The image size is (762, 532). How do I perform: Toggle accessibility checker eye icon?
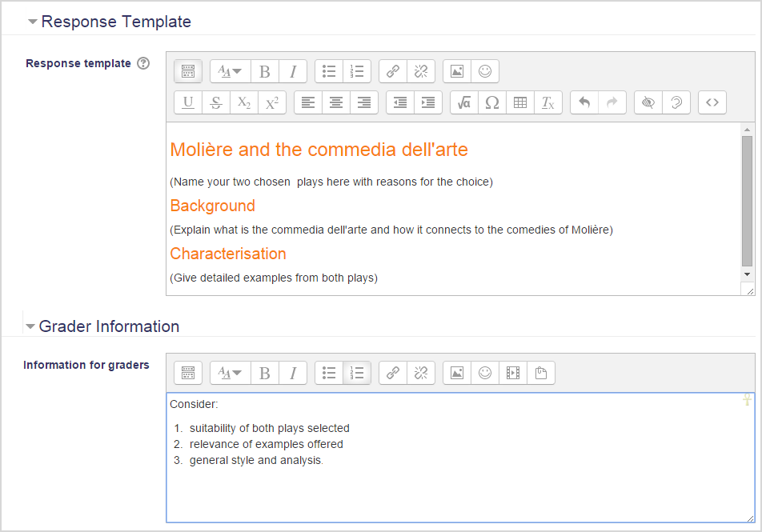[x=648, y=102]
